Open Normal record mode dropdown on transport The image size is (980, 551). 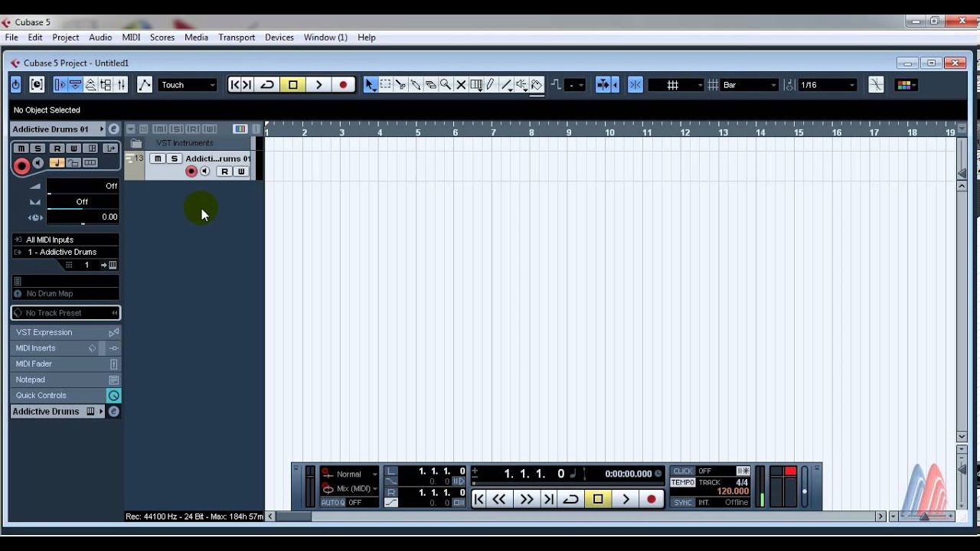point(350,474)
